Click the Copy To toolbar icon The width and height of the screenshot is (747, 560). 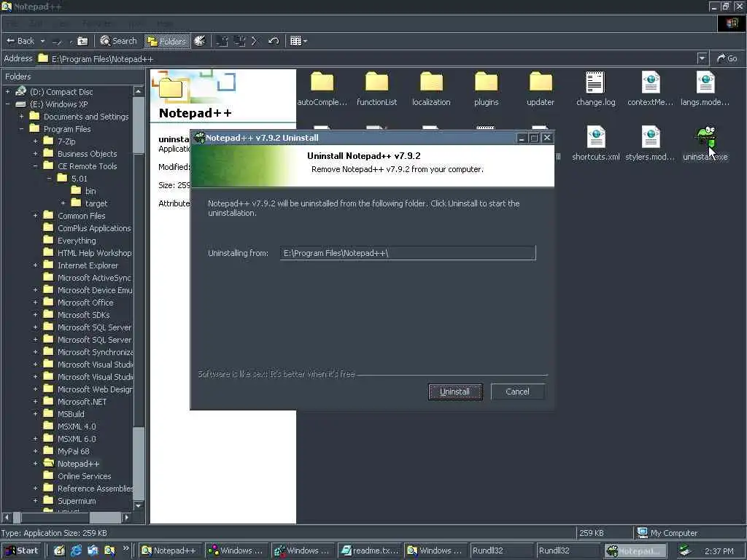pyautogui.click(x=239, y=41)
